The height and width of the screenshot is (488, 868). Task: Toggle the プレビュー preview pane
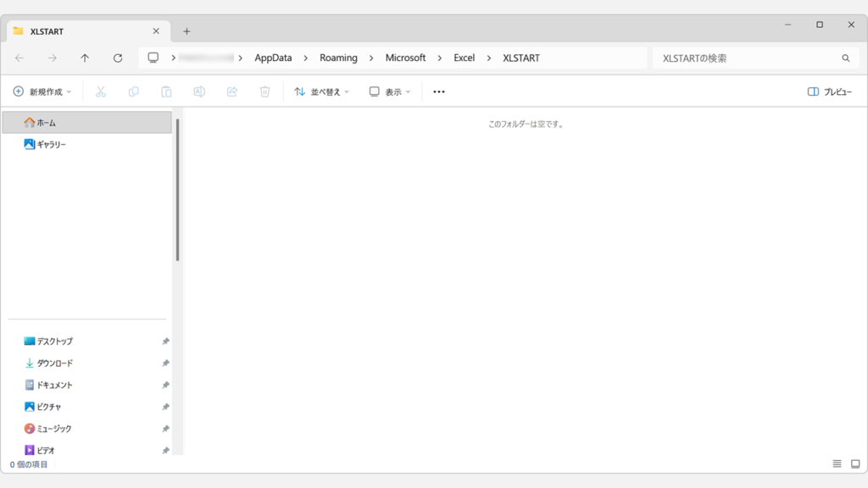coord(829,91)
